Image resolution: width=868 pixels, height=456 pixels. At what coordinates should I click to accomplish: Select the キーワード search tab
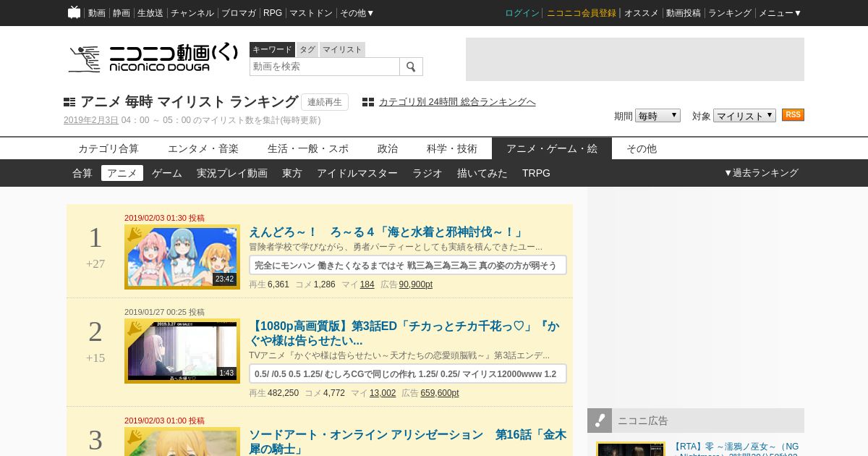(272, 49)
